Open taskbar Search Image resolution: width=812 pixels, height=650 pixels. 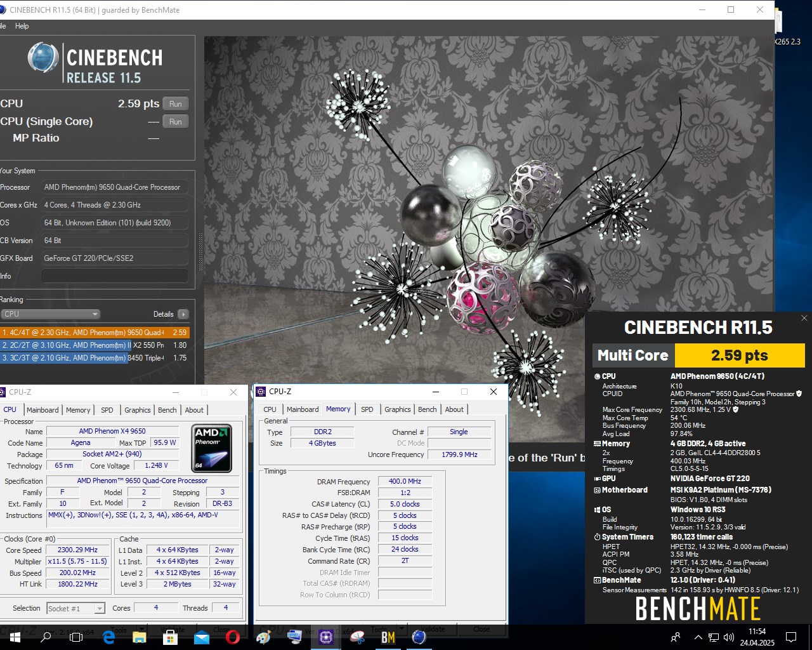click(46, 637)
